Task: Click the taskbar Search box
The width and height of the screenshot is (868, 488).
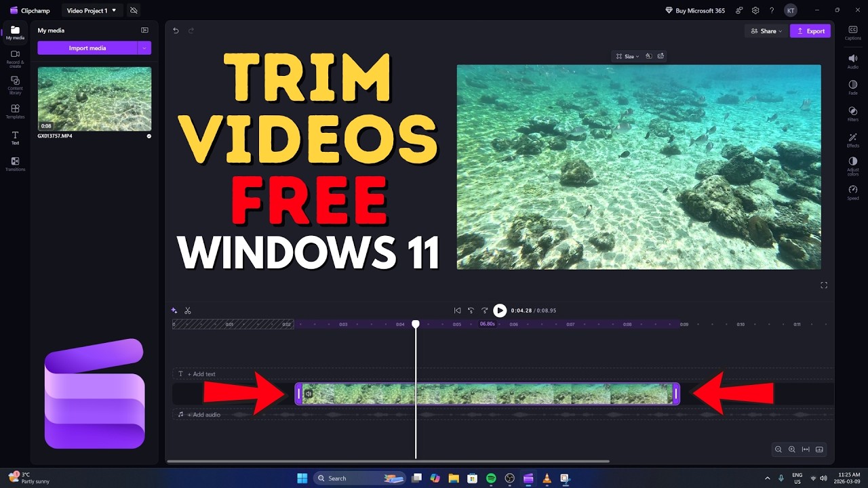Action: pos(361,478)
